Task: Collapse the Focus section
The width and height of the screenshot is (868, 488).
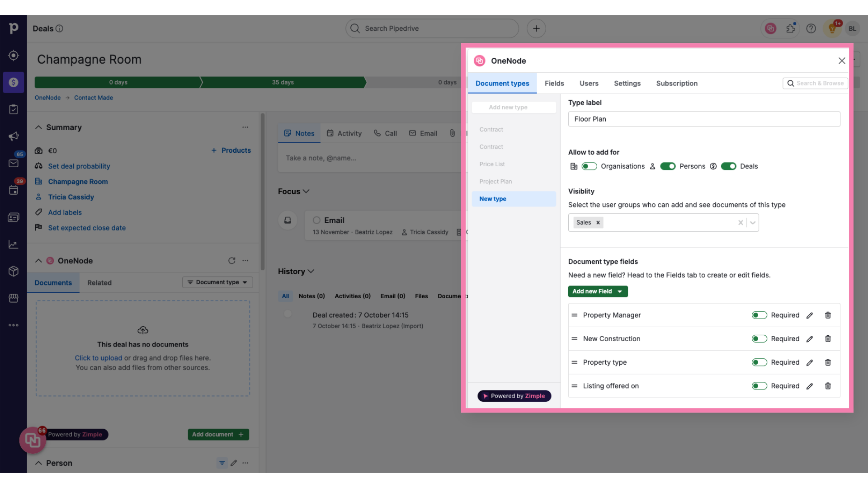Action: (x=306, y=191)
